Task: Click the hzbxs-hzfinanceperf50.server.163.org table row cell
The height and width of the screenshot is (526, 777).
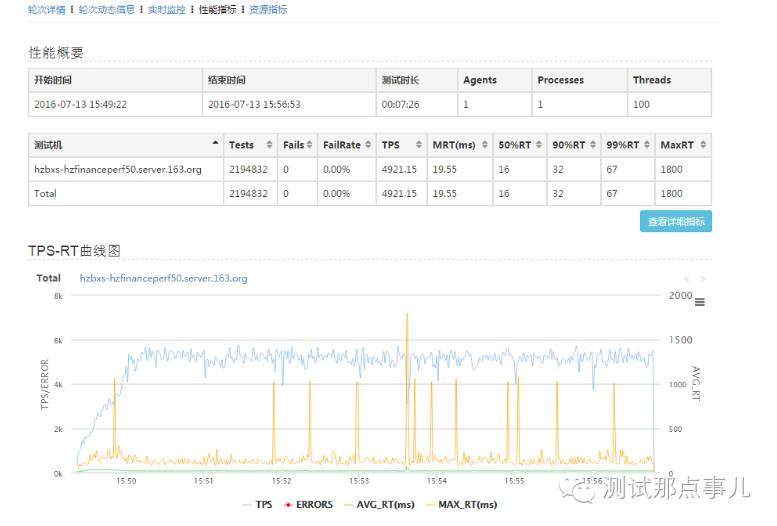Action: coord(126,169)
